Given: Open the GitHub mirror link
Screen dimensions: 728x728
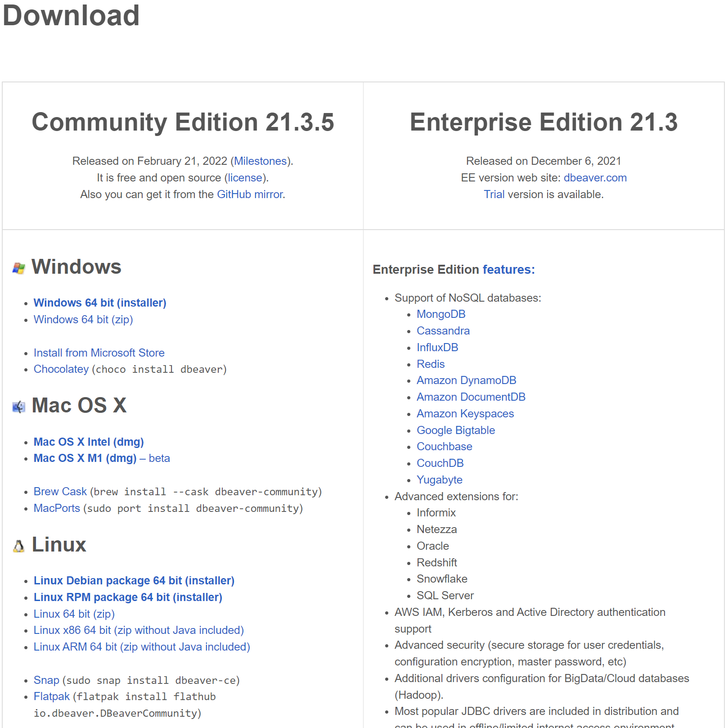Looking at the screenshot, I should click(x=250, y=194).
